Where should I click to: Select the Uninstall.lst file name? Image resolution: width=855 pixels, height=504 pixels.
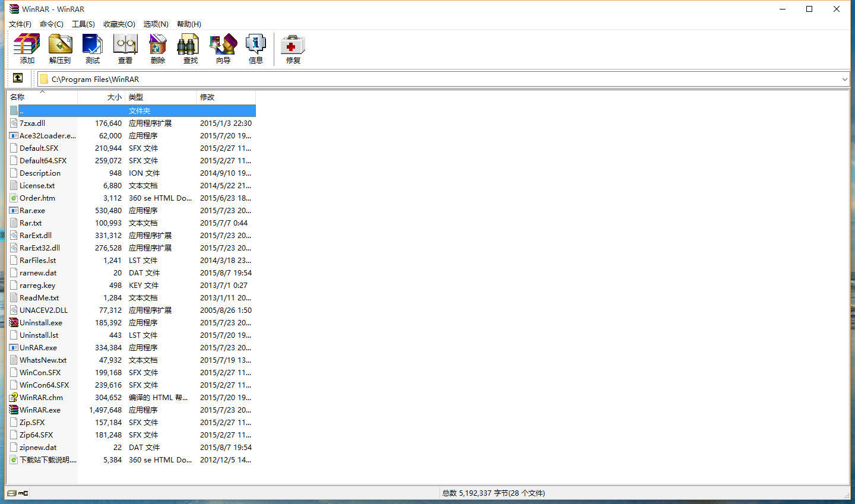pos(39,335)
